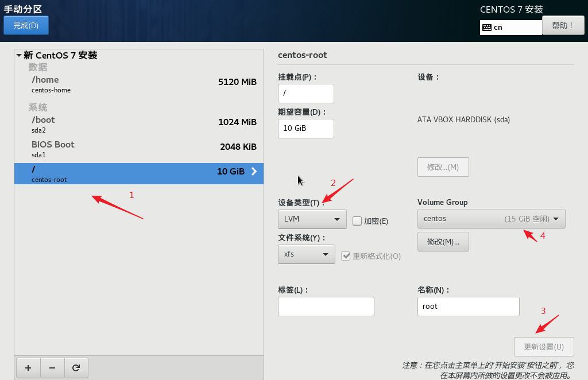Click the 数据 category label

pyautogui.click(x=38, y=67)
